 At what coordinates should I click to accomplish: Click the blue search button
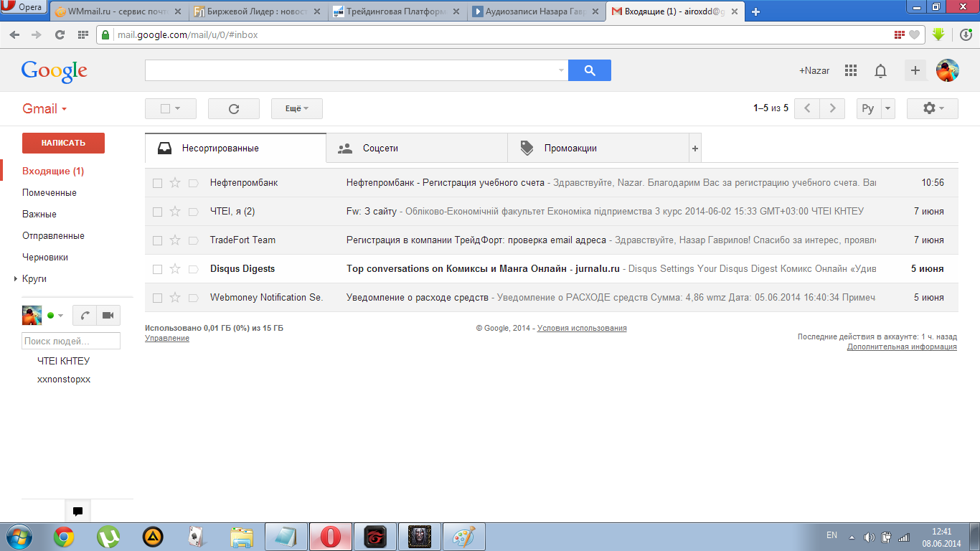[590, 70]
